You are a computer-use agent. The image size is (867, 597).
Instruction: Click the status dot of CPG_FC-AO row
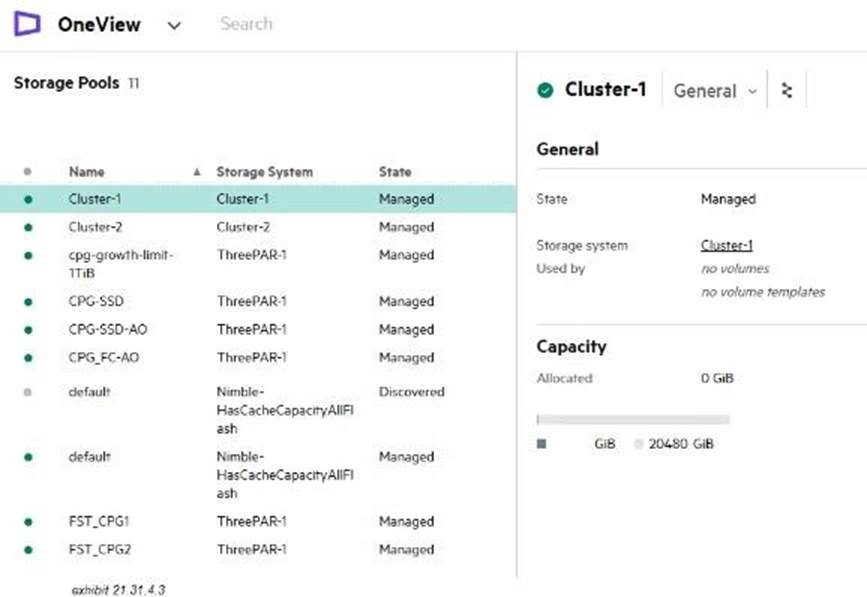[x=28, y=358]
